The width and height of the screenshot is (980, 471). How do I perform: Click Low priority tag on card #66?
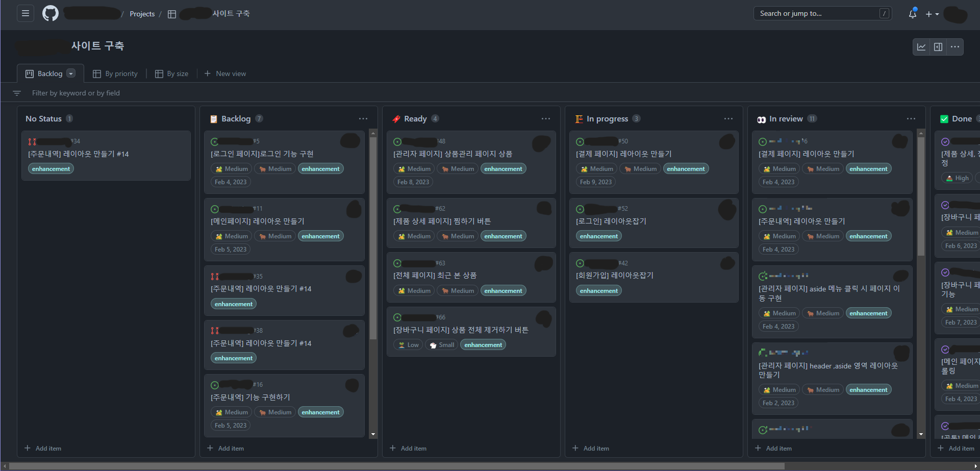click(408, 345)
